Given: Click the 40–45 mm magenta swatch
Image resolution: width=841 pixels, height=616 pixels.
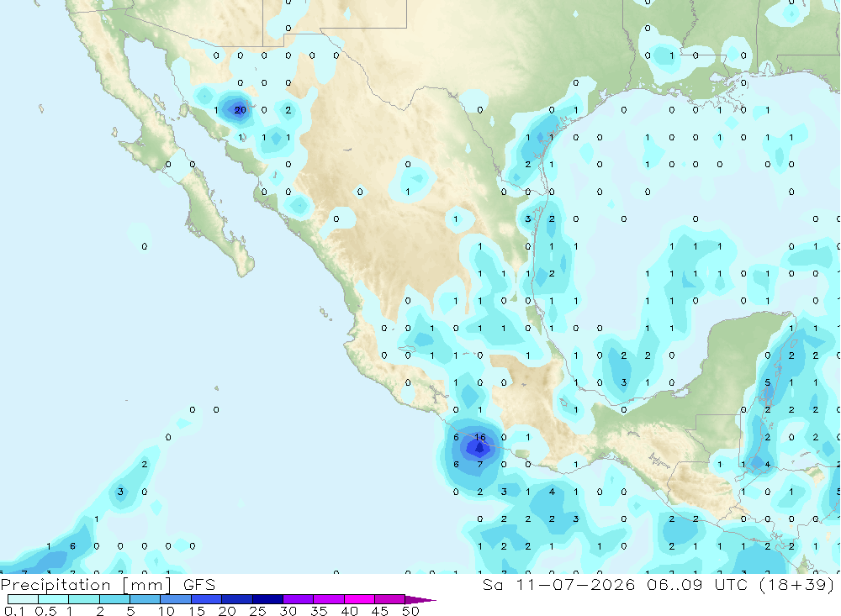Looking at the screenshot, I should [x=359, y=599].
